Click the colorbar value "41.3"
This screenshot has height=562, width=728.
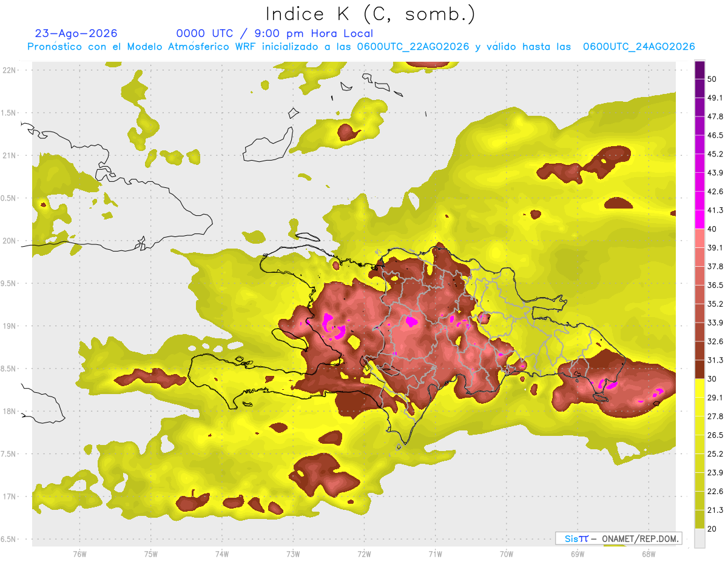(716, 210)
